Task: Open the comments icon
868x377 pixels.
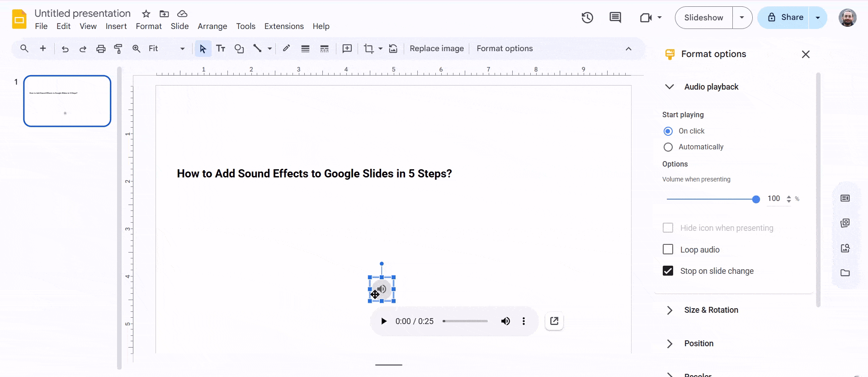Action: tap(615, 18)
